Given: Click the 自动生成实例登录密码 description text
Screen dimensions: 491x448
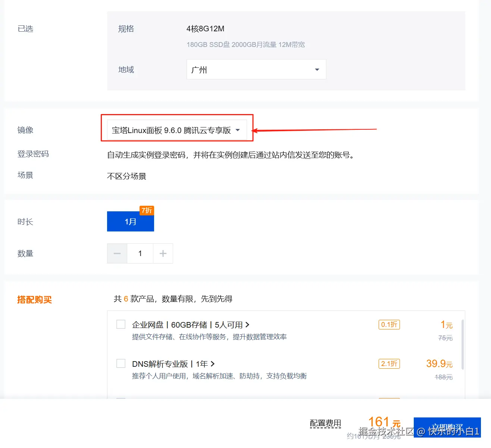Looking at the screenshot, I should click(231, 155).
